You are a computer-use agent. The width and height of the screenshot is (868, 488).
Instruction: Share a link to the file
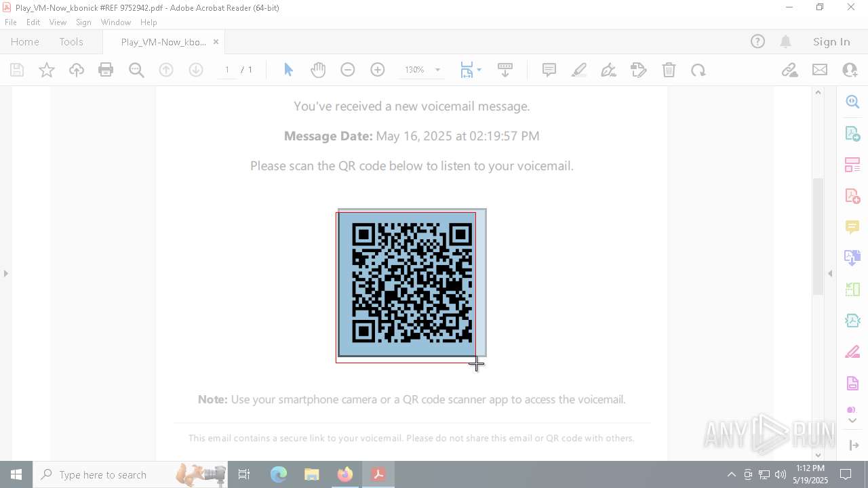pos(789,70)
